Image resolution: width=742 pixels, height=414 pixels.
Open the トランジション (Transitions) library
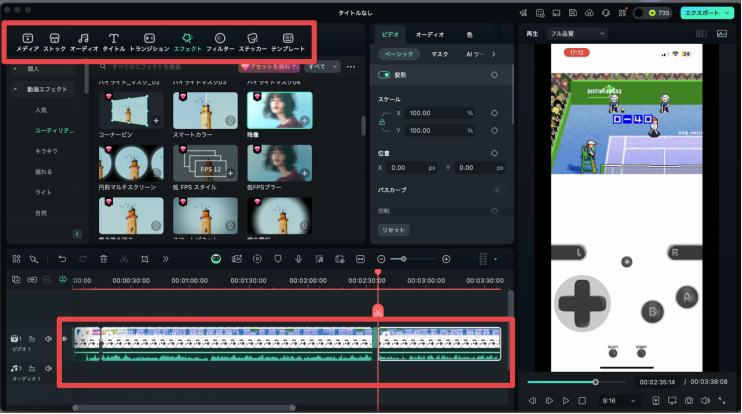click(149, 42)
